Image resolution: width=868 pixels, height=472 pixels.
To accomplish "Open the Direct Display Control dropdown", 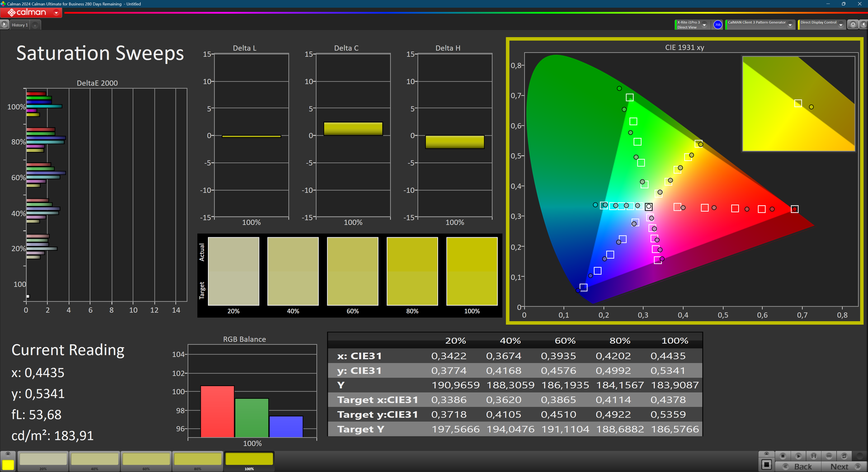I will click(x=840, y=25).
